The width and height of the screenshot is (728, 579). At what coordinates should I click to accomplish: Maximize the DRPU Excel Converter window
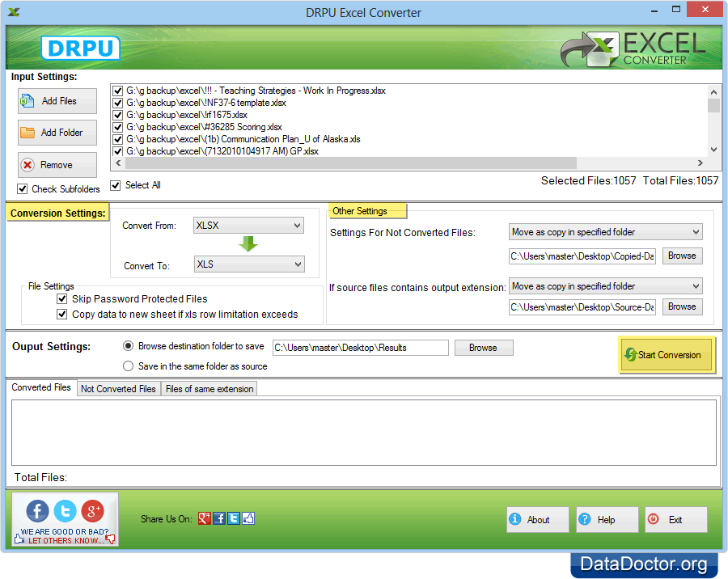tap(676, 10)
